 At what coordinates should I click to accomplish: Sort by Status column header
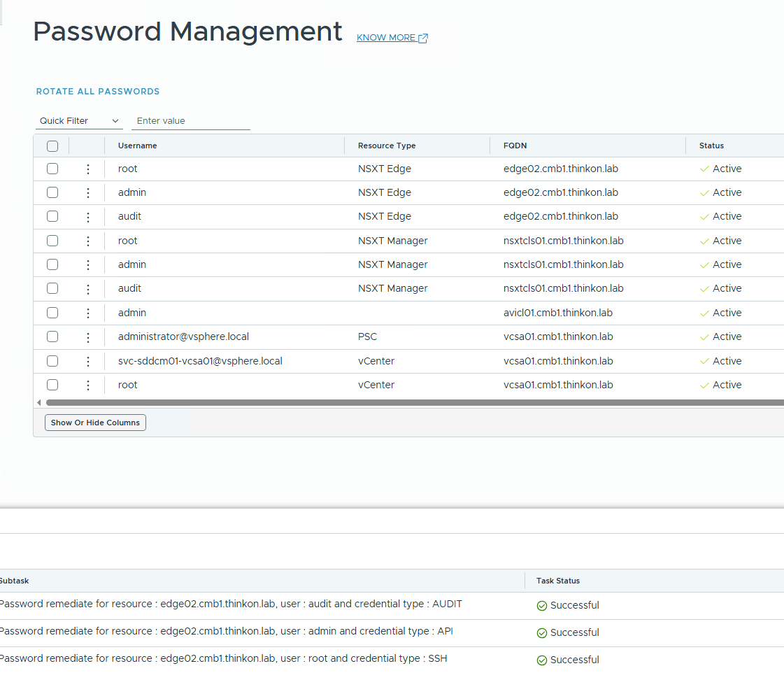click(711, 146)
